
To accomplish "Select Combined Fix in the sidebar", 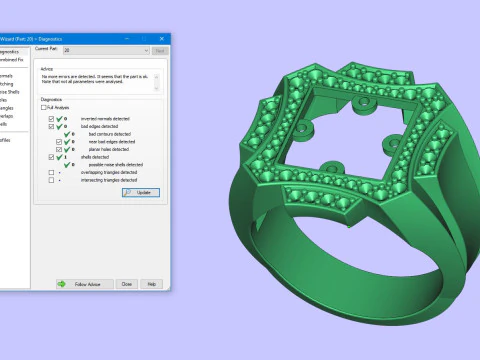I will coord(12,60).
